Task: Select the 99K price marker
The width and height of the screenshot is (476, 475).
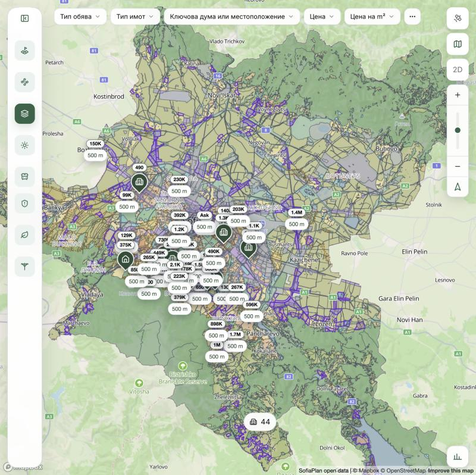Action: tap(127, 195)
